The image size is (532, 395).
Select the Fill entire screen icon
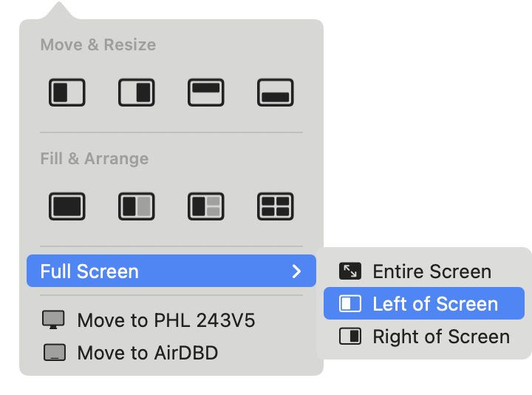click(x=66, y=206)
